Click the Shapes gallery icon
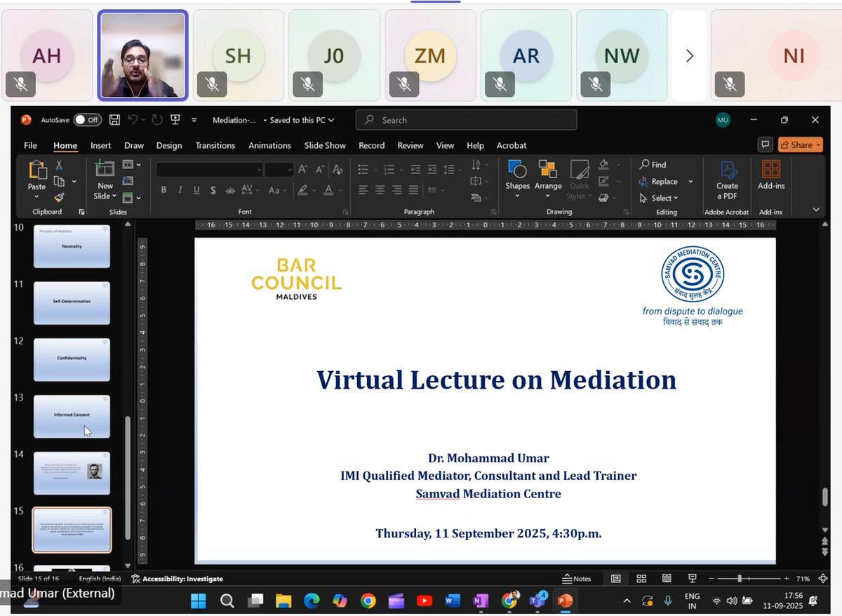842x616 pixels. pos(517,169)
